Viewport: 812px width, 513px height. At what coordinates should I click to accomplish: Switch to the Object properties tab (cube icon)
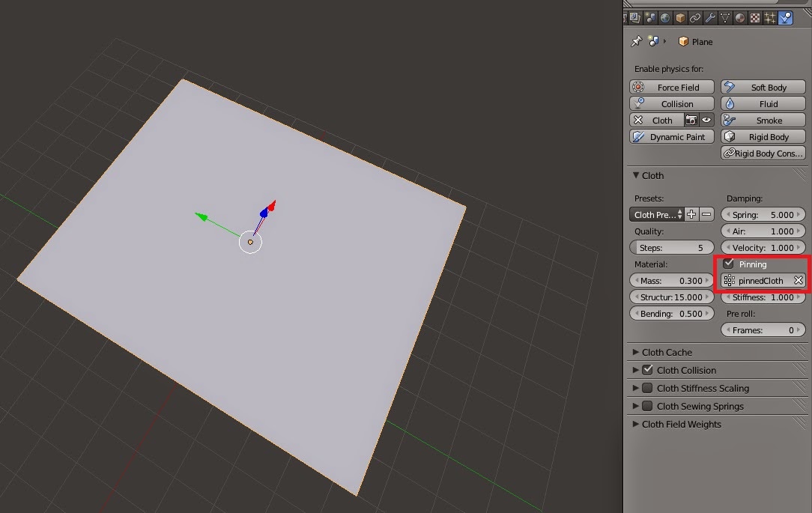click(x=679, y=16)
